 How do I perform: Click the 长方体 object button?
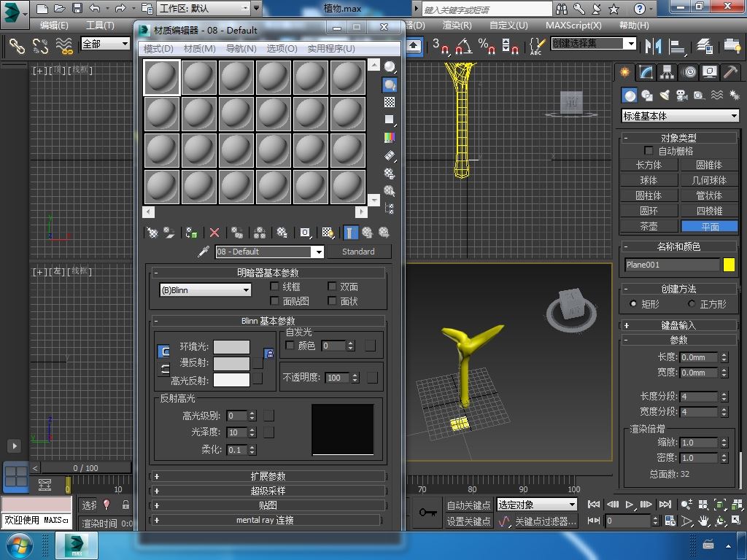click(649, 165)
